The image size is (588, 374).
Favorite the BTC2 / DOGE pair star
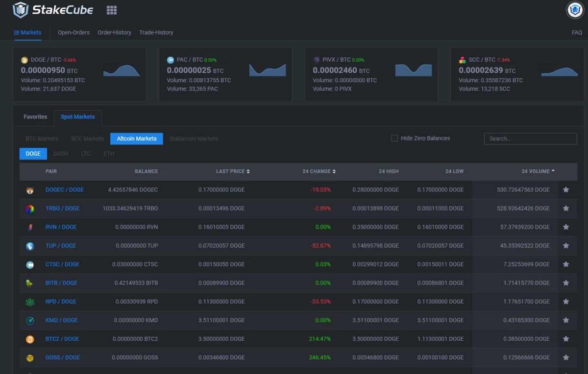tap(566, 339)
